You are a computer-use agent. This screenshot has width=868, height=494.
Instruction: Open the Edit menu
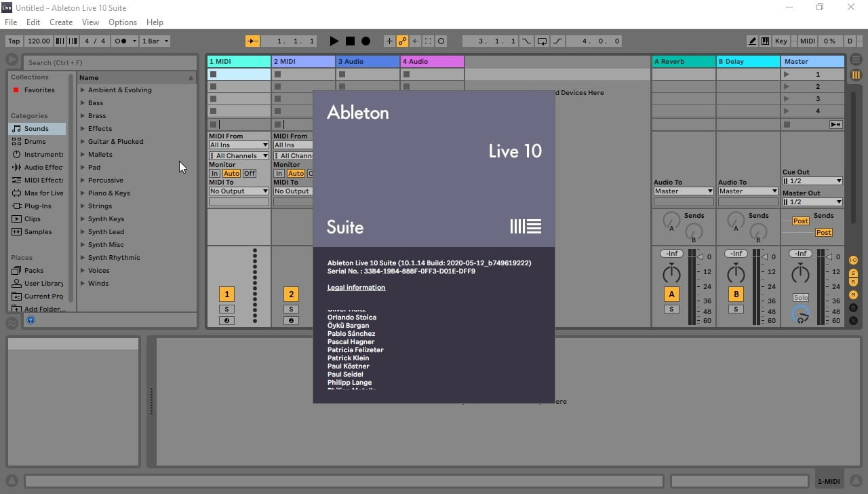(33, 22)
